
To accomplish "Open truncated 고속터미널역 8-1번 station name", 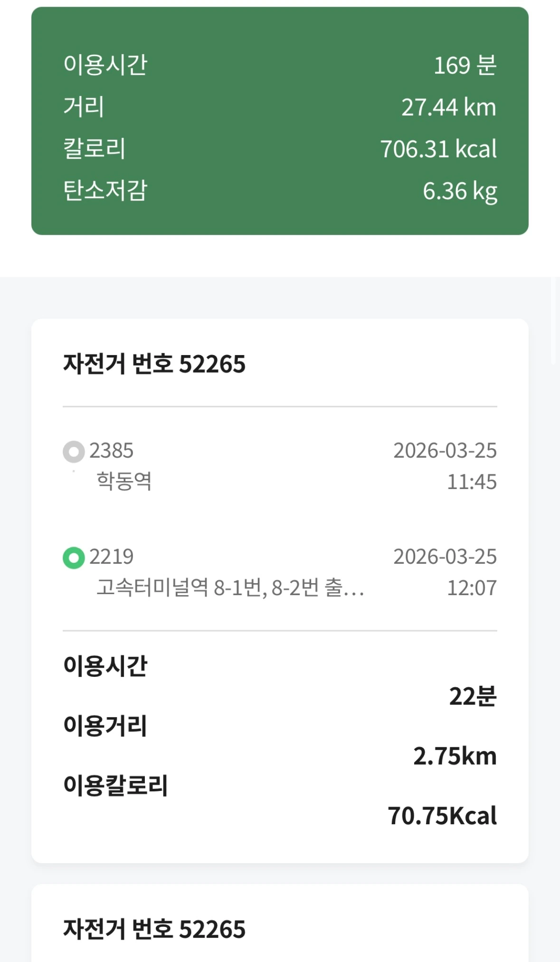I will [x=230, y=588].
